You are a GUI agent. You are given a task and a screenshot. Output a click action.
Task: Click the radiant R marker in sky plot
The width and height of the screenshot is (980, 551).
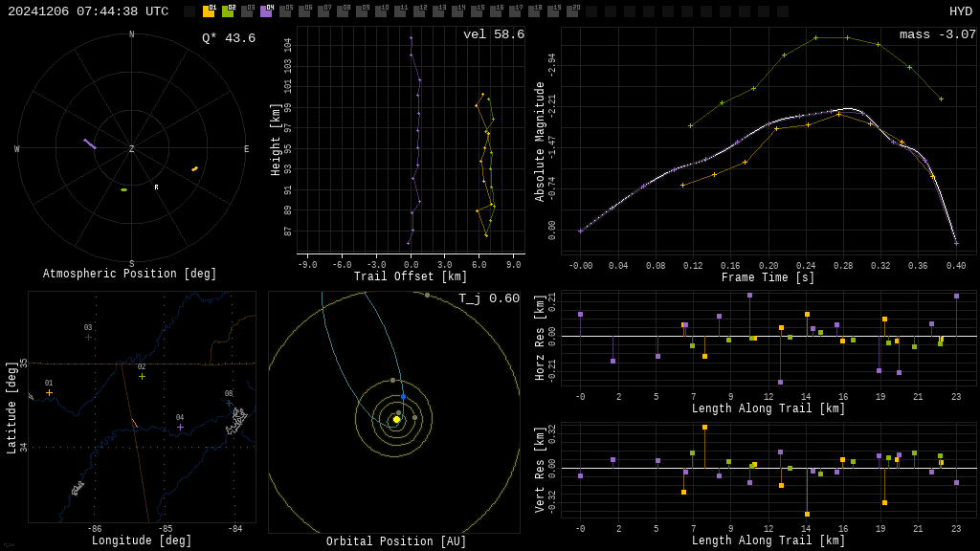pos(156,187)
